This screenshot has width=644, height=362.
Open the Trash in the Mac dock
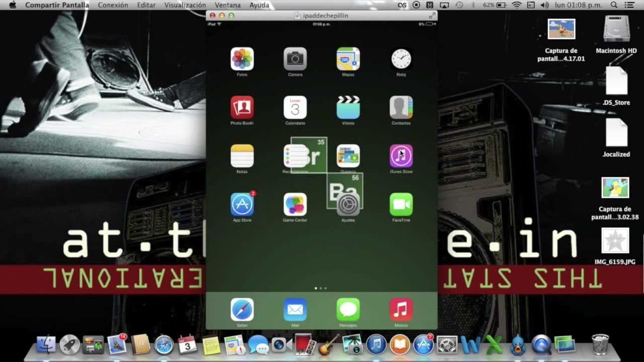pos(600,344)
